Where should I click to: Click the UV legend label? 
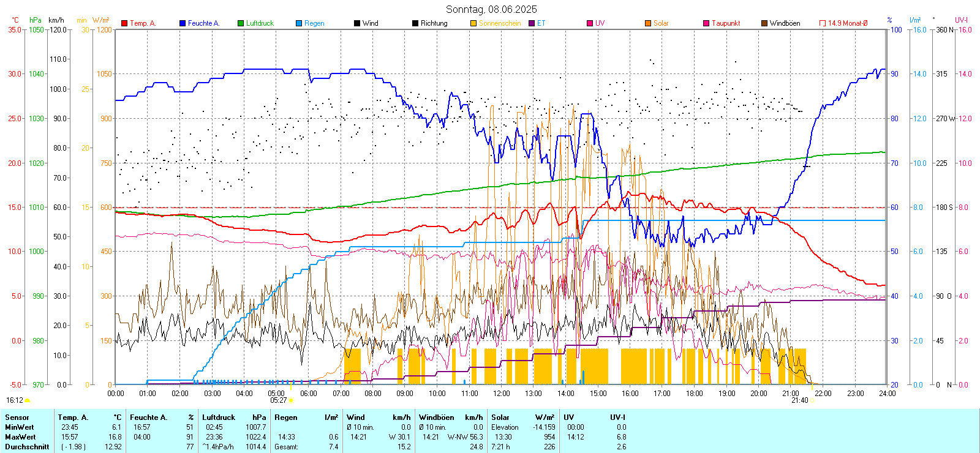pos(600,23)
